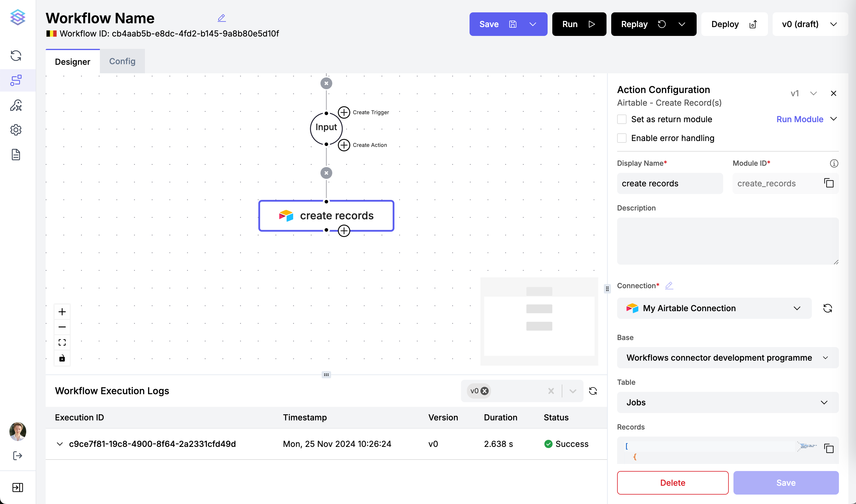The width and height of the screenshot is (856, 504).
Task: Open the settings gear in sidebar
Action: pos(16,130)
